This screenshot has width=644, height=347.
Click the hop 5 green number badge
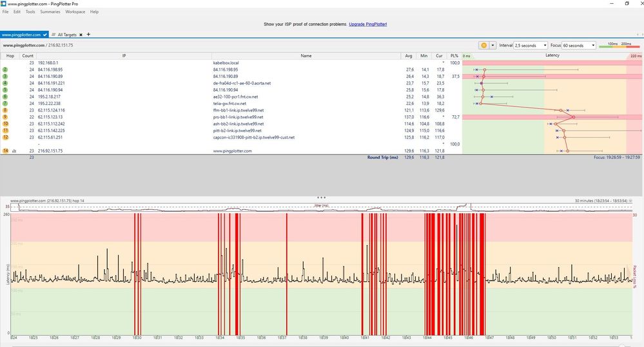[5, 89]
